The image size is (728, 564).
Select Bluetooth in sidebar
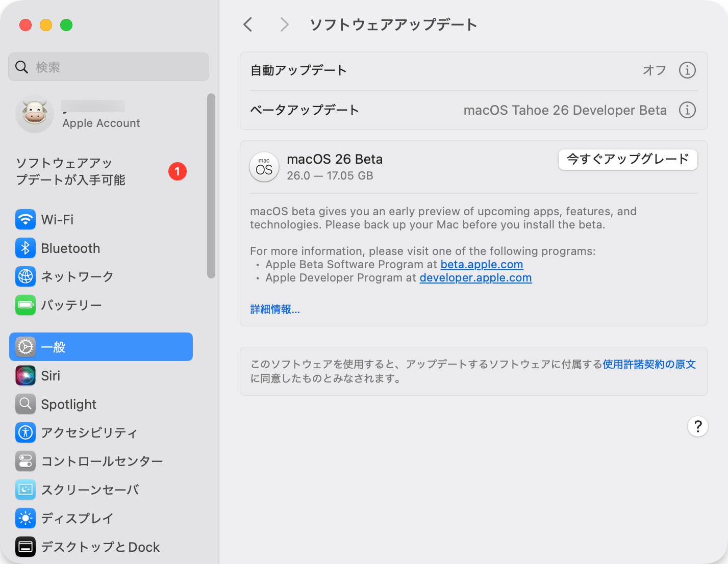(101, 248)
